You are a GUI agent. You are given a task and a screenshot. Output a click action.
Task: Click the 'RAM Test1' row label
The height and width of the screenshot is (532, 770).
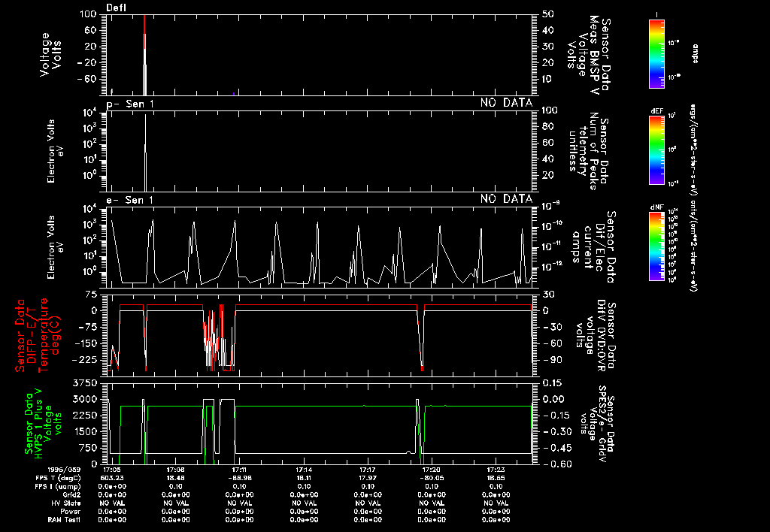68,519
